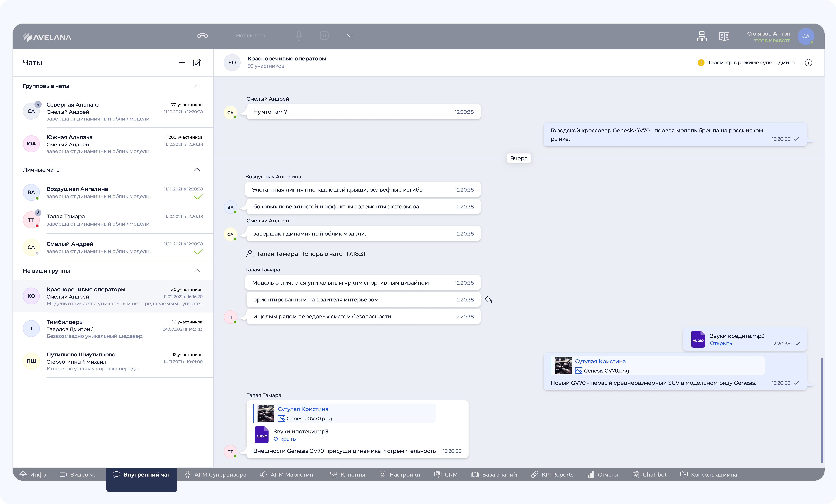Click the BA avatar in conversation

point(230,207)
